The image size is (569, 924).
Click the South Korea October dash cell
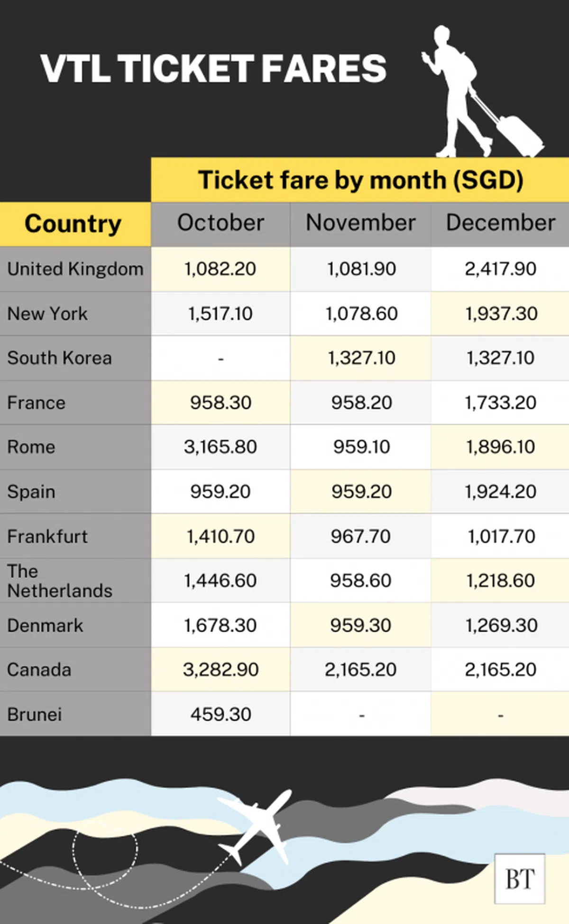point(220,358)
